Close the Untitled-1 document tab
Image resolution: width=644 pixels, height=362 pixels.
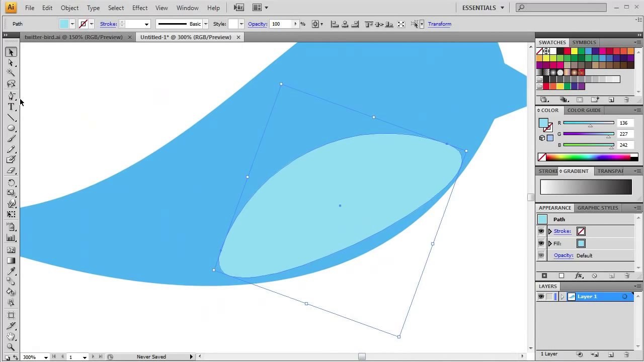pos(238,37)
